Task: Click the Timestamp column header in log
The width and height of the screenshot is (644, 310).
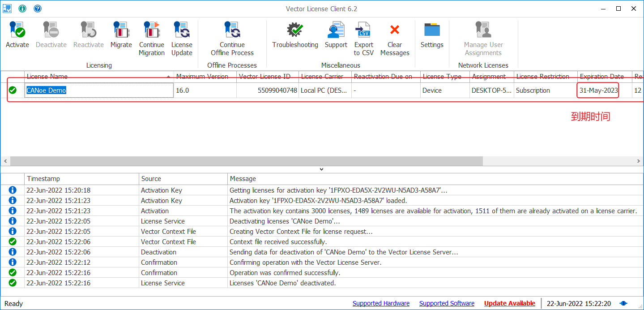Action: tap(81, 179)
